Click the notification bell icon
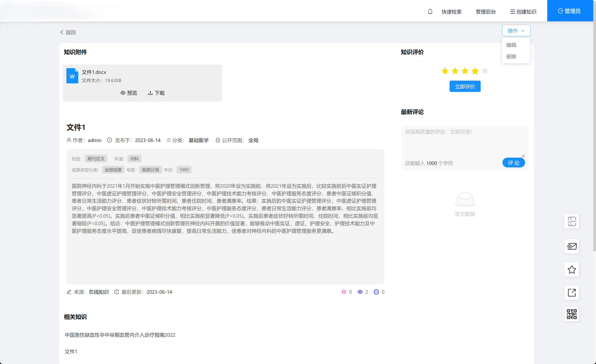 430,11
